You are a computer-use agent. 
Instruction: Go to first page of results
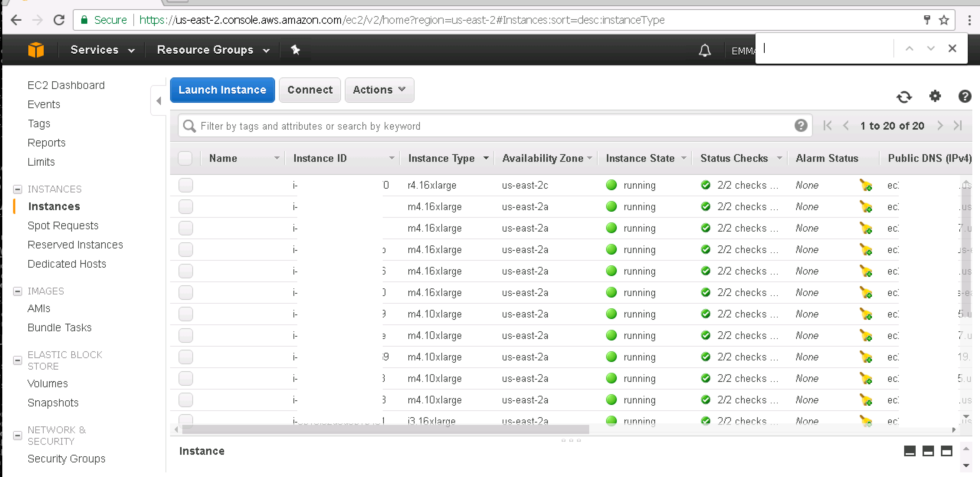828,125
